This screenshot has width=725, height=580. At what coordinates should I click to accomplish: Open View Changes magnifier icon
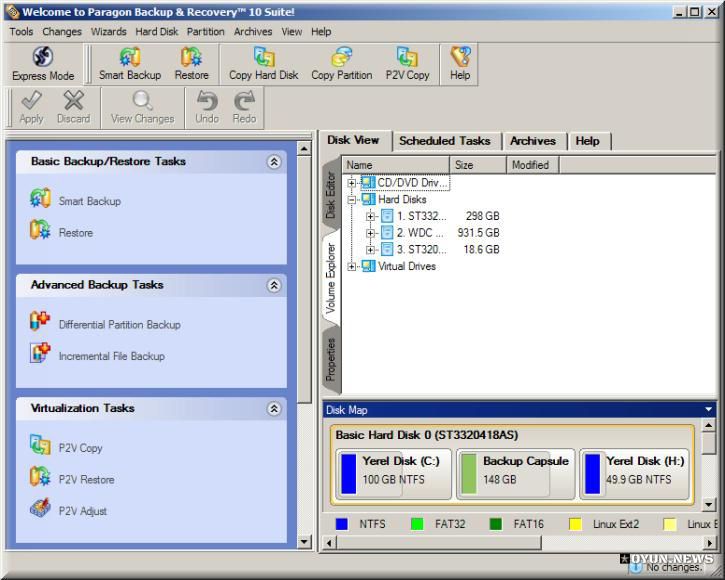[x=142, y=107]
